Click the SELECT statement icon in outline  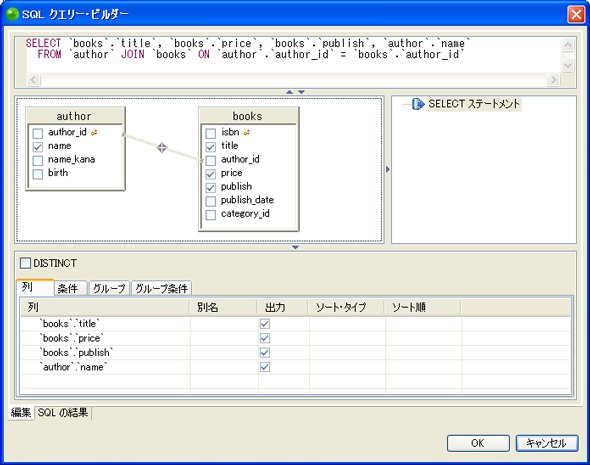click(418, 103)
